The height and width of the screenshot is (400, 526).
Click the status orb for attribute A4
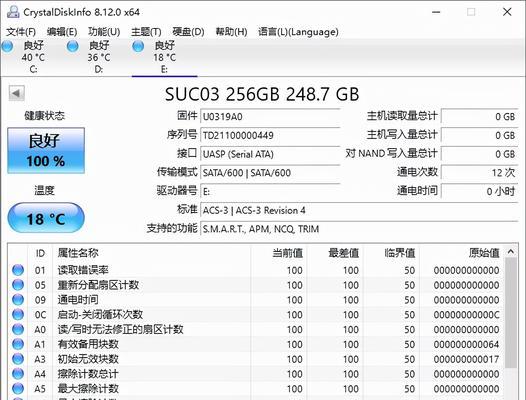point(18,373)
